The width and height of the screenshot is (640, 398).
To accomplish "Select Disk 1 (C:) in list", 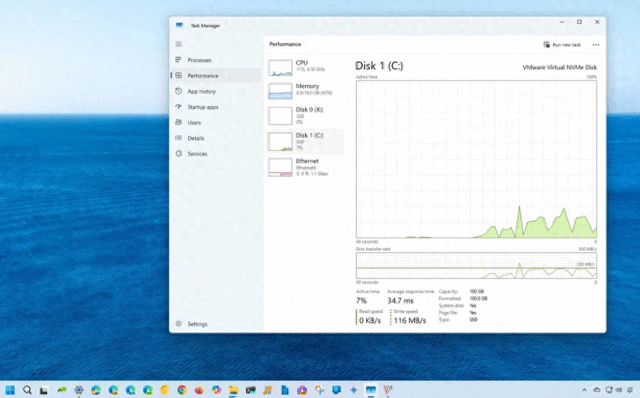I will (305, 141).
